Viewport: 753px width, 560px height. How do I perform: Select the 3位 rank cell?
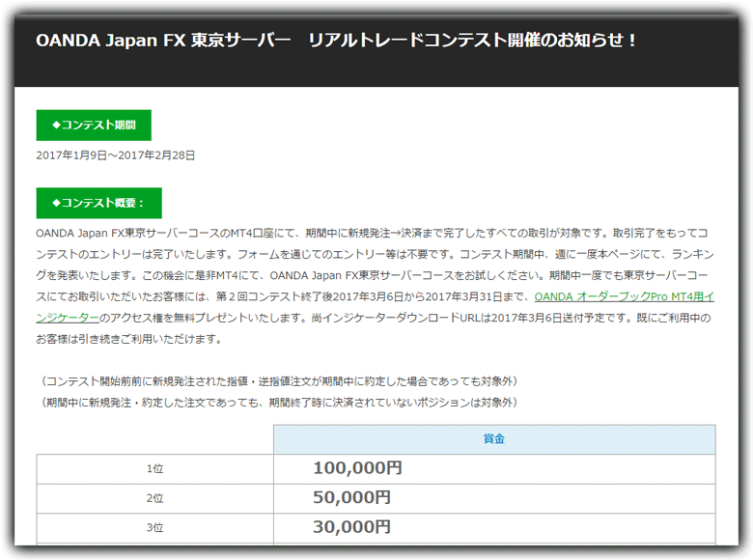pos(154,528)
